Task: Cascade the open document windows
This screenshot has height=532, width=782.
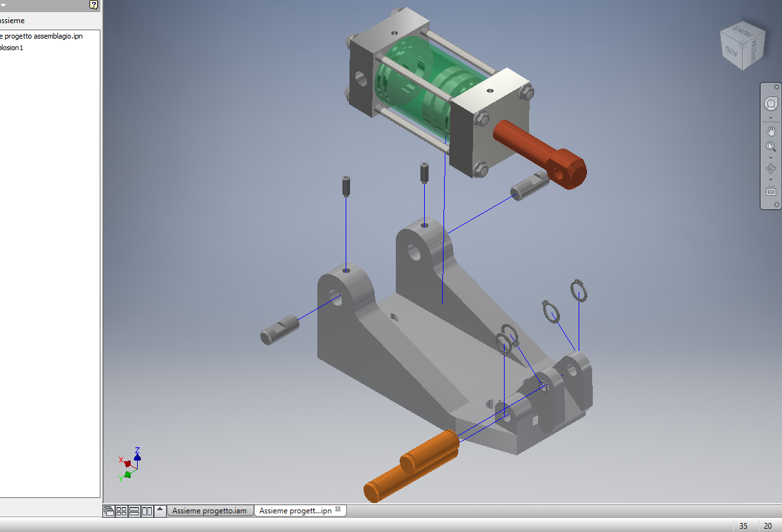Action: coord(108,511)
